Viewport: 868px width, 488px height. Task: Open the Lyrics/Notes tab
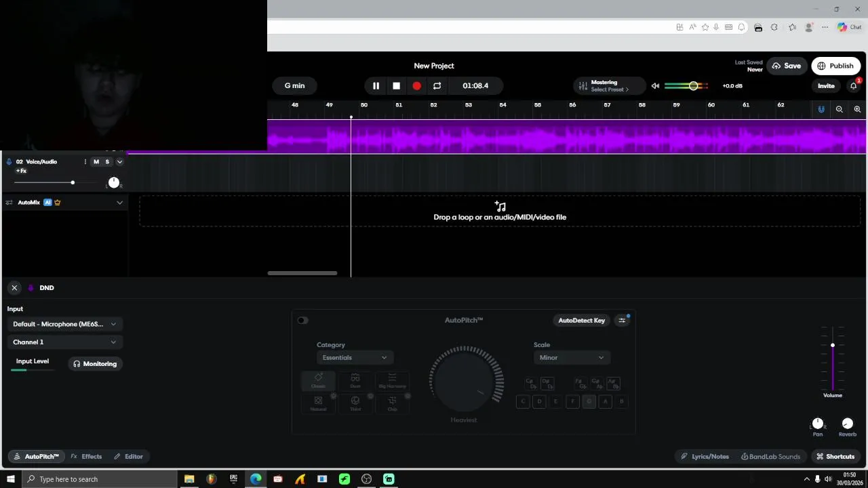coord(705,457)
